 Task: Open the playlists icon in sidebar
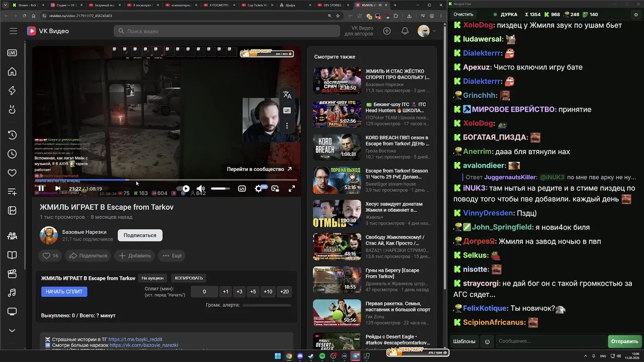click(x=12, y=192)
